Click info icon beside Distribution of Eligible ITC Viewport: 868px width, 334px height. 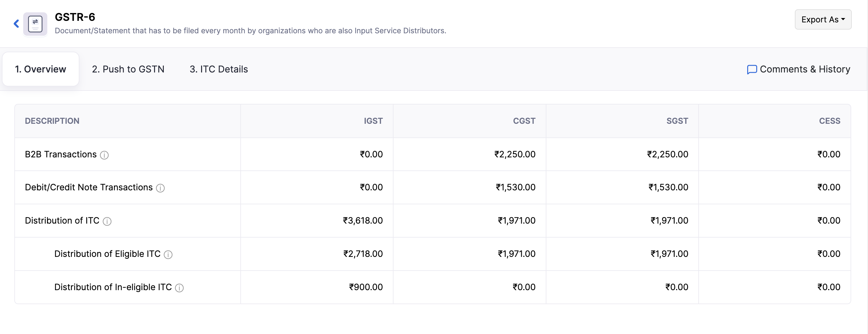coord(168,254)
